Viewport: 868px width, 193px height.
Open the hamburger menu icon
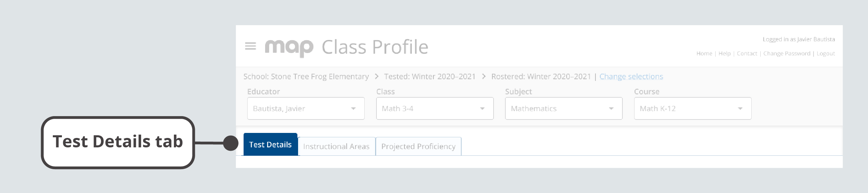coord(250,46)
